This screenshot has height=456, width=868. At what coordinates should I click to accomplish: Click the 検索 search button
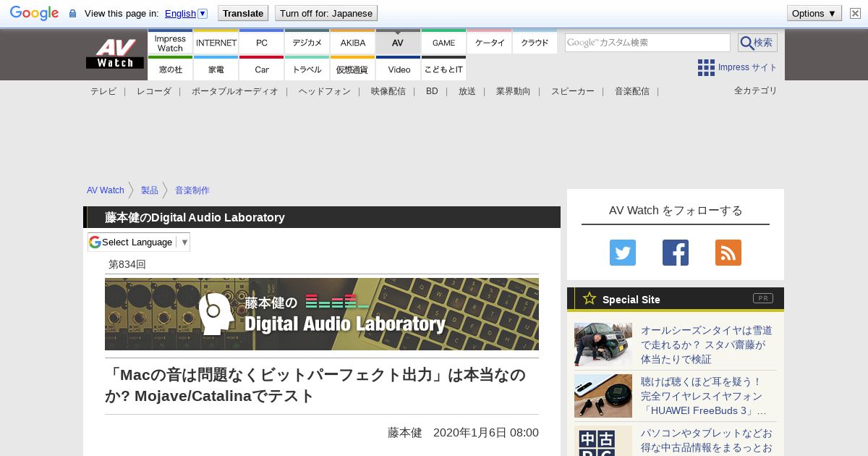pyautogui.click(x=757, y=43)
